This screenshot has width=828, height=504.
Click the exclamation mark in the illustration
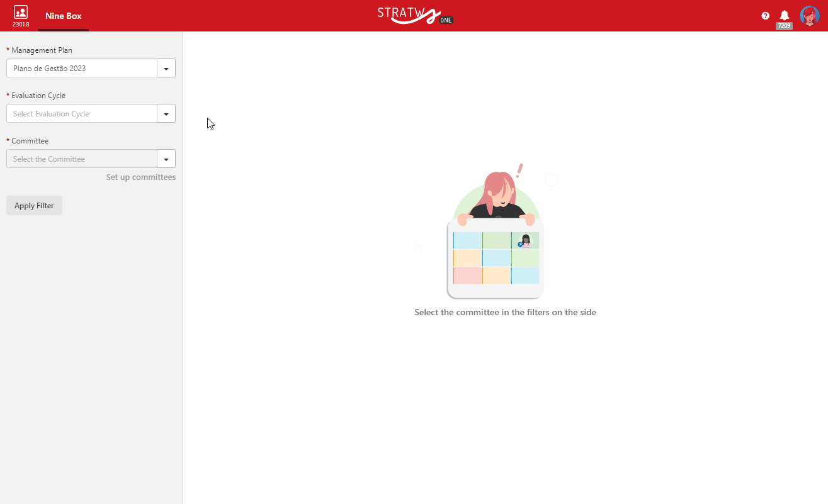click(519, 171)
